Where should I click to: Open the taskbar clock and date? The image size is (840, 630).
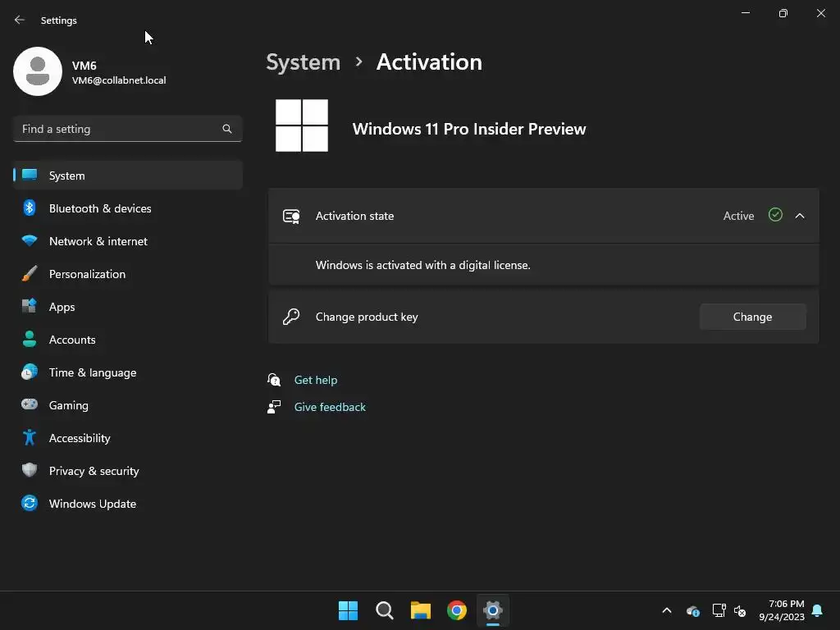click(782, 610)
